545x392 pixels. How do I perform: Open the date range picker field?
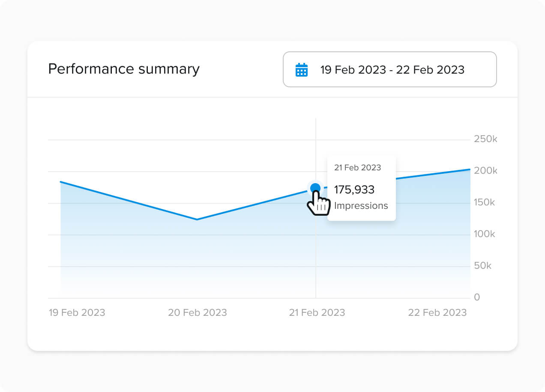389,70
